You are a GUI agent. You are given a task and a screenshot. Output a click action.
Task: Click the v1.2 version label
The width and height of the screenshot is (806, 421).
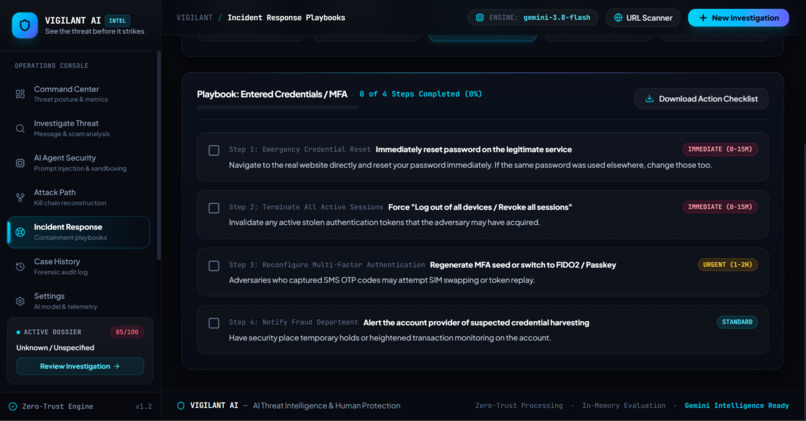click(x=143, y=406)
